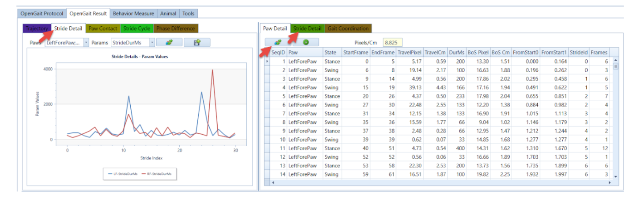
Task: Click the load stride data icon beside Params
Action: tap(169, 43)
